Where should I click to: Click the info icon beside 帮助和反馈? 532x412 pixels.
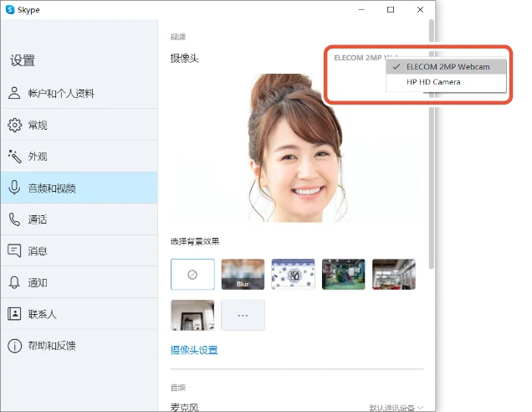[x=14, y=346]
